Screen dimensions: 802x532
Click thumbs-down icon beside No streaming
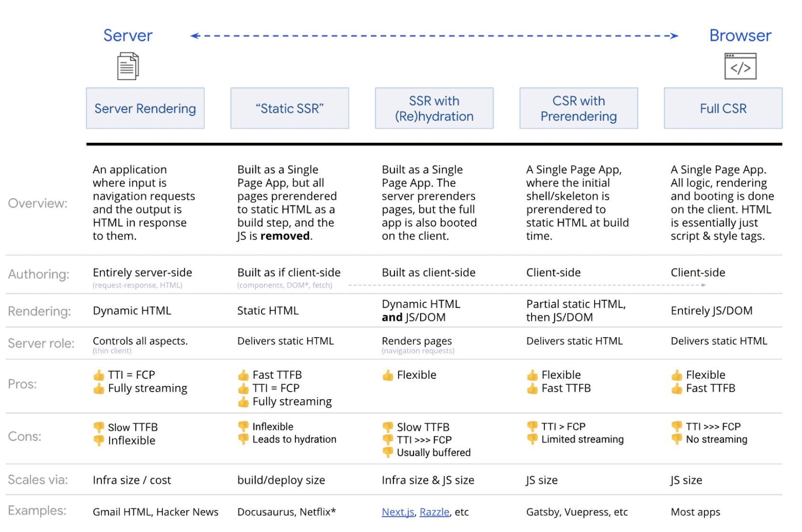[x=676, y=439]
